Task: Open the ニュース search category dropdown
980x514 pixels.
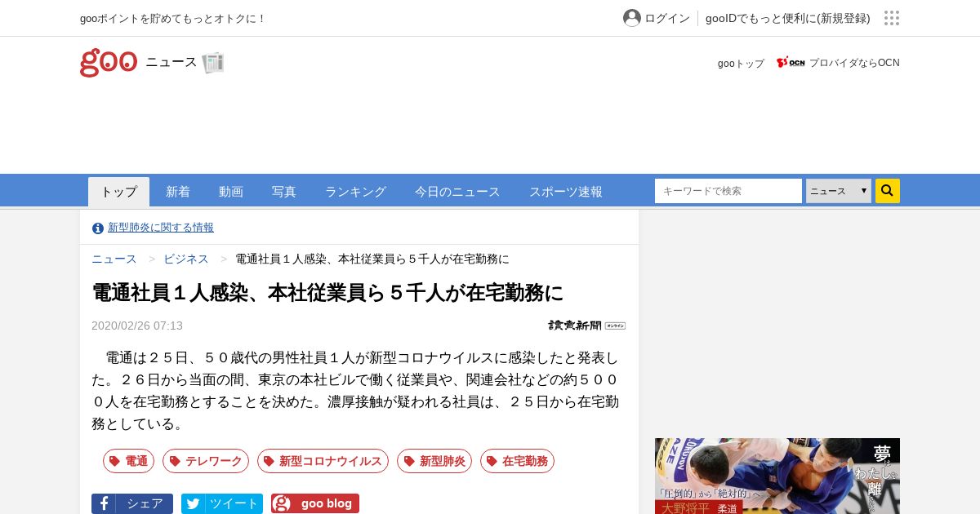Action: 839,191
